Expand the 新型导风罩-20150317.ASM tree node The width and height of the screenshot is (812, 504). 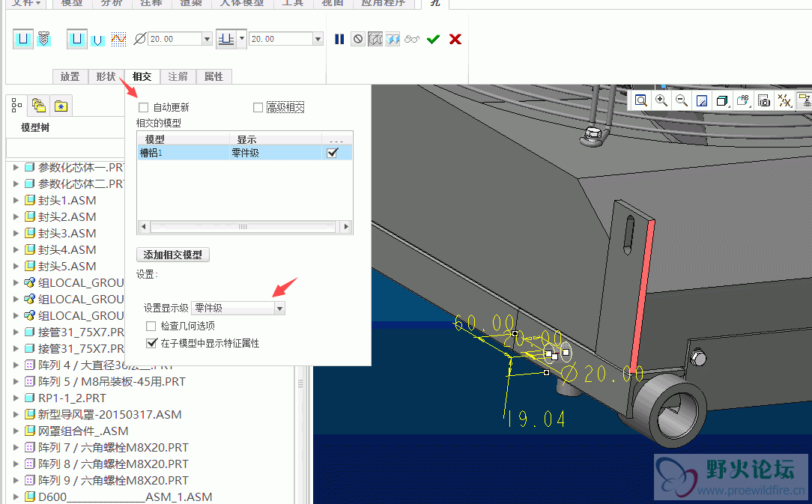[16, 414]
